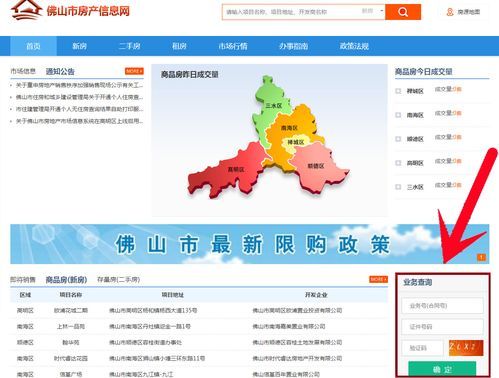Open the first notice starting with 关于重申房地产
Image resolution: width=499 pixels, height=378 pixels.
(79, 85)
